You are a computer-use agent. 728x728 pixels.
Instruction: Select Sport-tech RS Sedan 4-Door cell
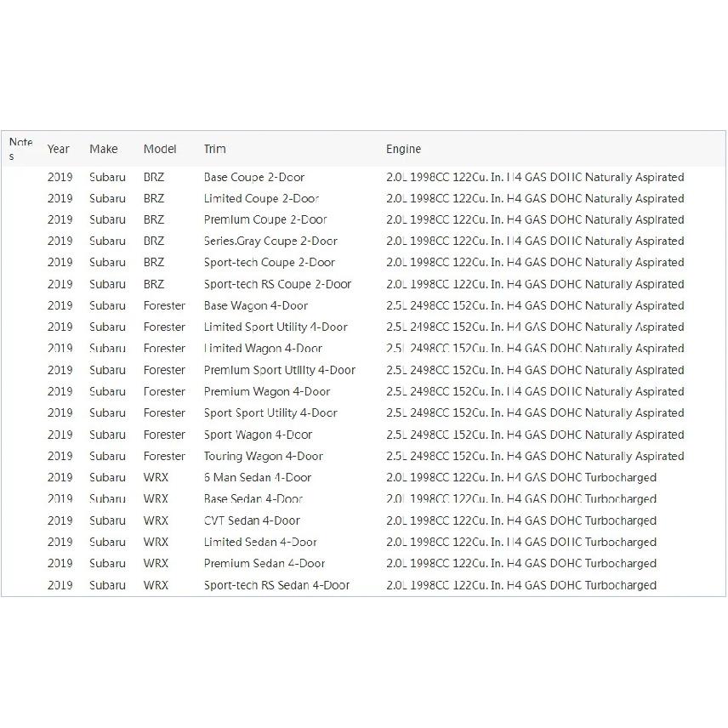click(276, 585)
